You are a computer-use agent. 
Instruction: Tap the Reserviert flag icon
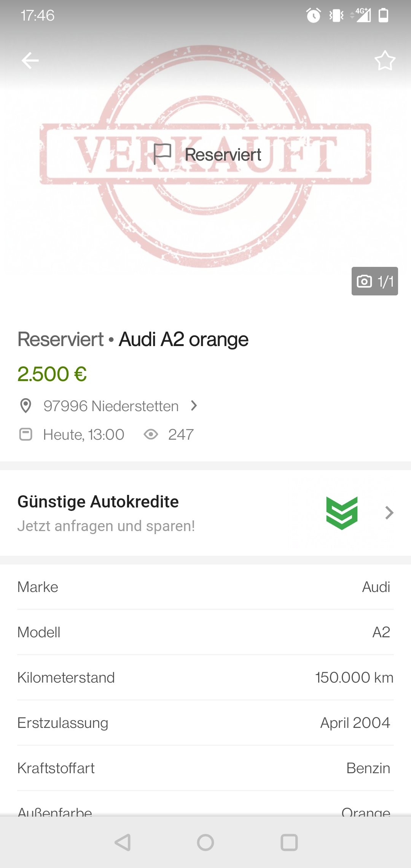pyautogui.click(x=162, y=154)
